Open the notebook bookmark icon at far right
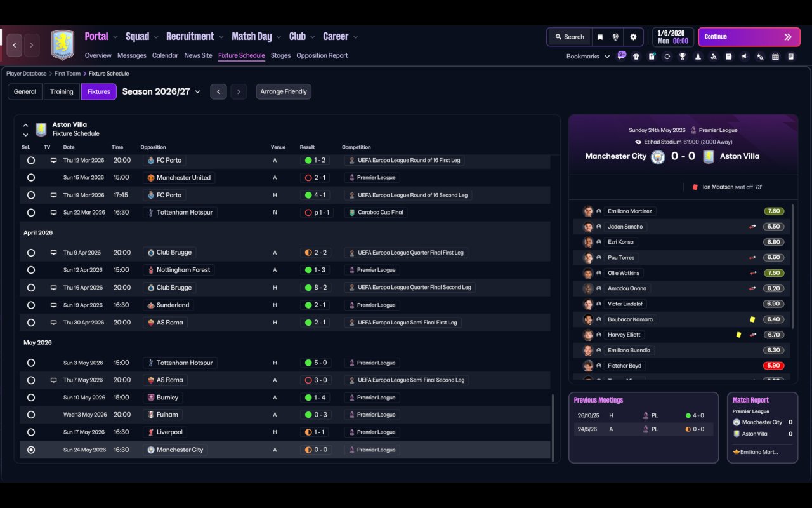The width and height of the screenshot is (812, 508). click(x=791, y=57)
